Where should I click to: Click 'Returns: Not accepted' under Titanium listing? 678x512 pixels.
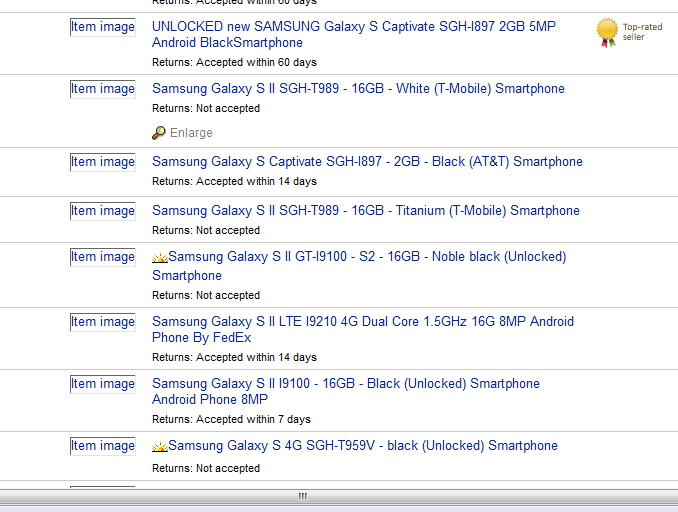pos(206,230)
